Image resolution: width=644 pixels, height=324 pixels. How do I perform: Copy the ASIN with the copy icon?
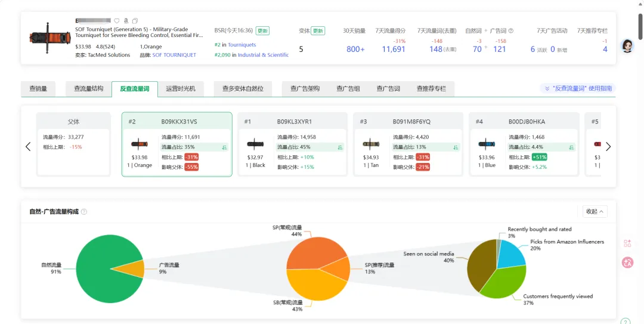135,20
